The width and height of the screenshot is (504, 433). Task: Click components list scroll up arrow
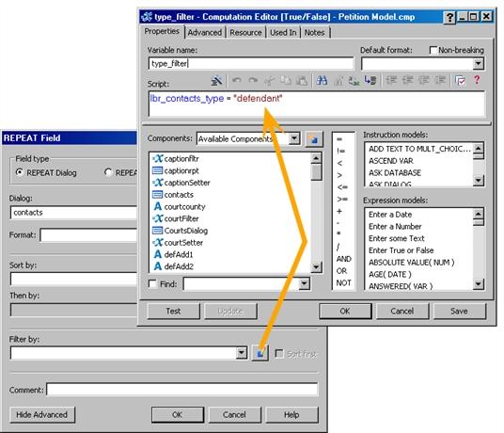[x=316, y=158]
